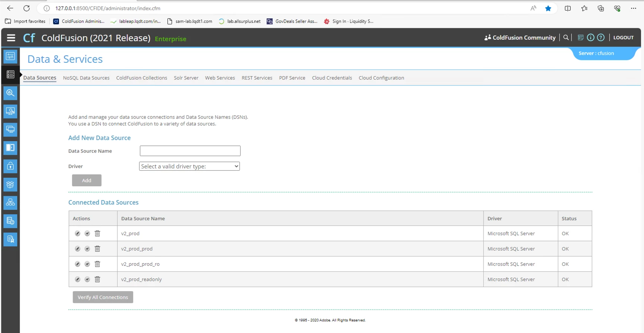Verify the v2_prod data source
Viewport: 644px width, 333px height.
tap(87, 233)
